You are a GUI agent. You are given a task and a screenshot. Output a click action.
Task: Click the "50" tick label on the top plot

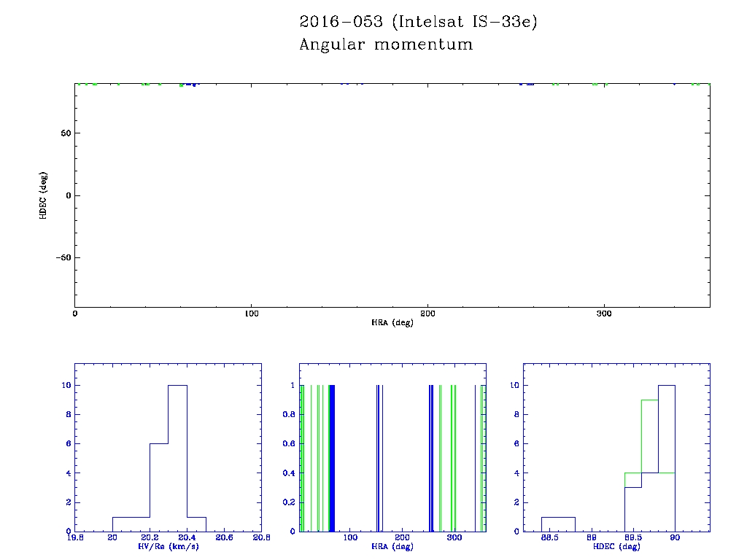tap(66, 133)
